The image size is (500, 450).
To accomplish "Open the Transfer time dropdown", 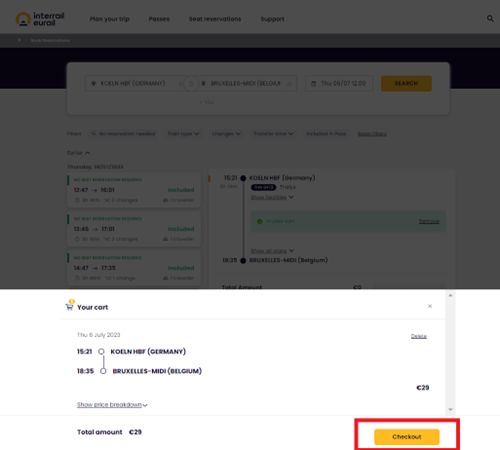I will click(273, 134).
